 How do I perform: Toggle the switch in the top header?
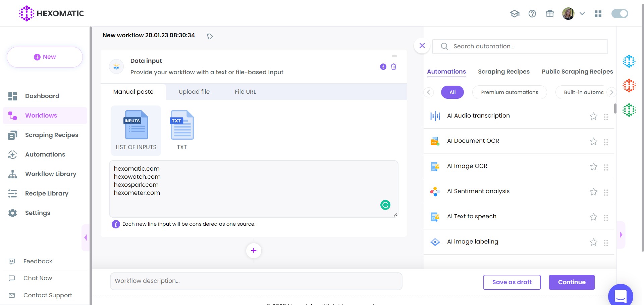pyautogui.click(x=620, y=14)
